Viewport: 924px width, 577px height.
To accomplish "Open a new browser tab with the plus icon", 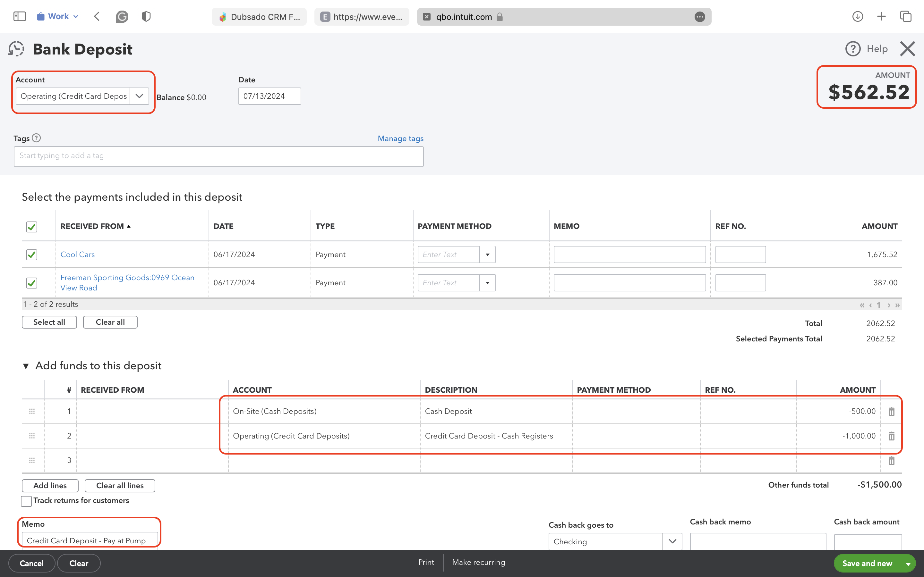I will (x=882, y=16).
